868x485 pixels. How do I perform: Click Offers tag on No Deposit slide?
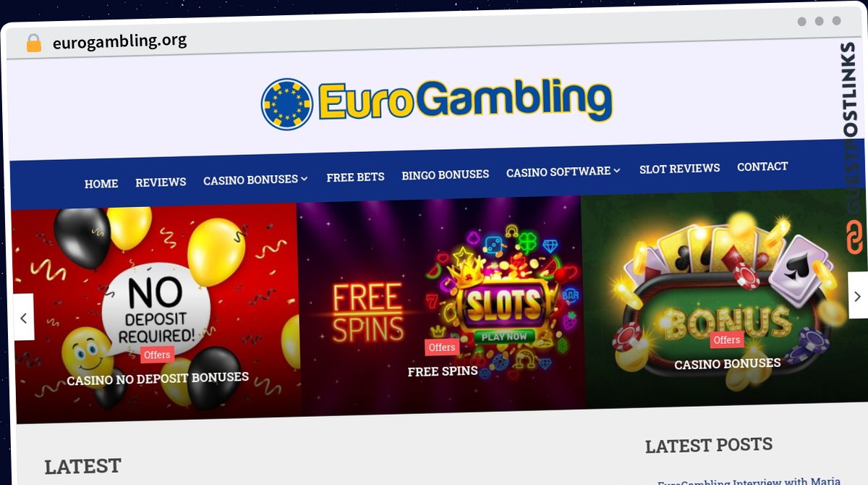(157, 355)
